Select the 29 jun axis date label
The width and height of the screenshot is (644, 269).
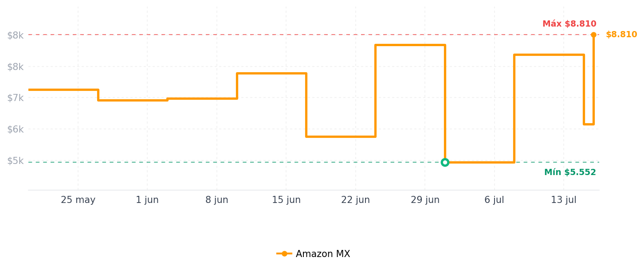point(425,200)
